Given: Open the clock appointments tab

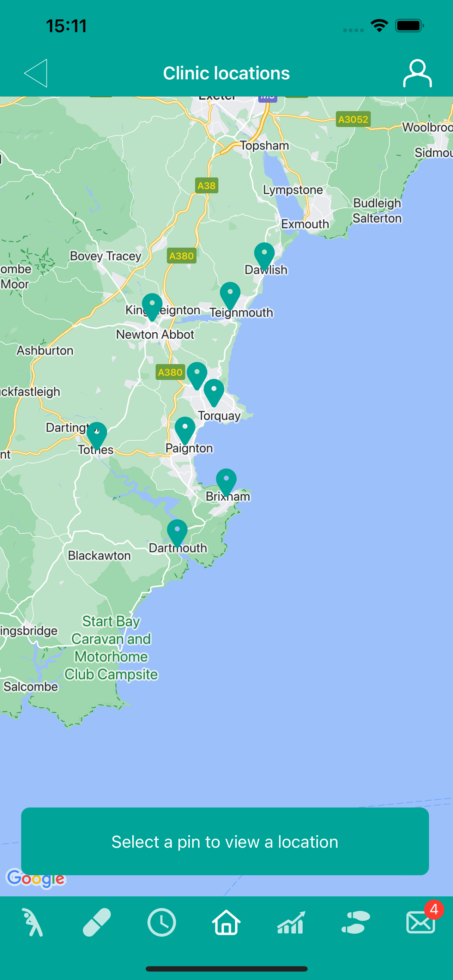Looking at the screenshot, I should click(162, 922).
